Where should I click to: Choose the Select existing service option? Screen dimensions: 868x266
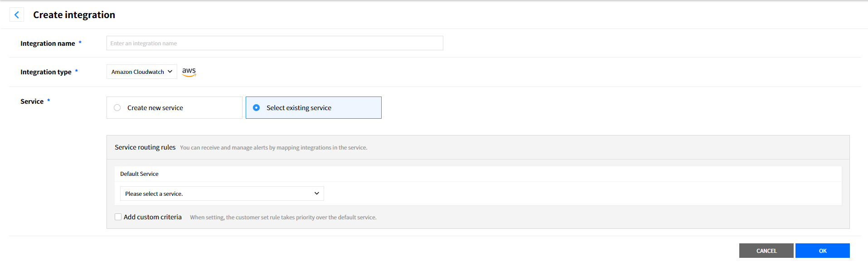pyautogui.click(x=257, y=108)
